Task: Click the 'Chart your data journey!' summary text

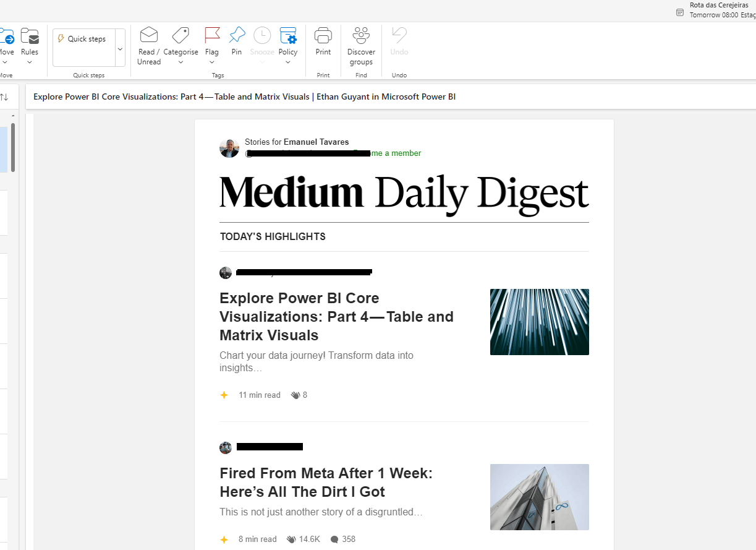Action: (x=316, y=361)
